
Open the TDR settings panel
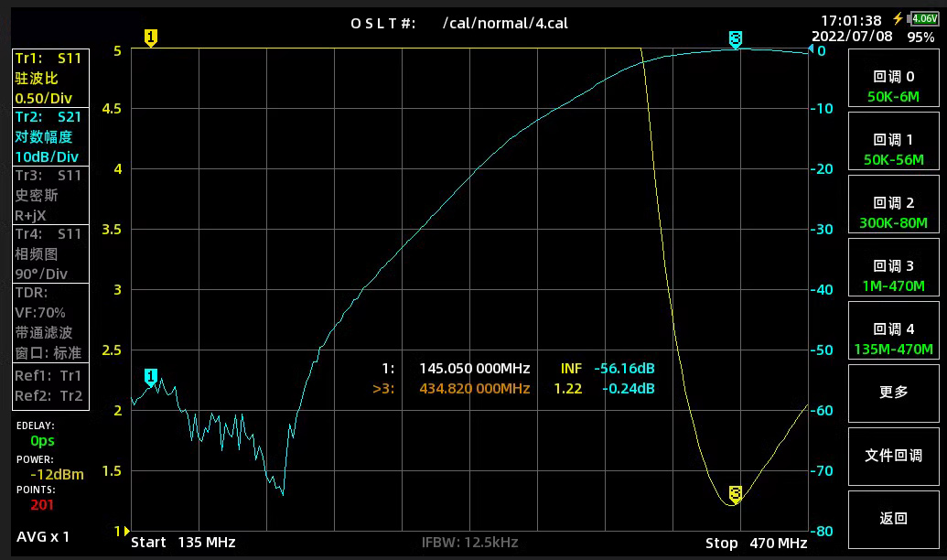tap(50, 322)
